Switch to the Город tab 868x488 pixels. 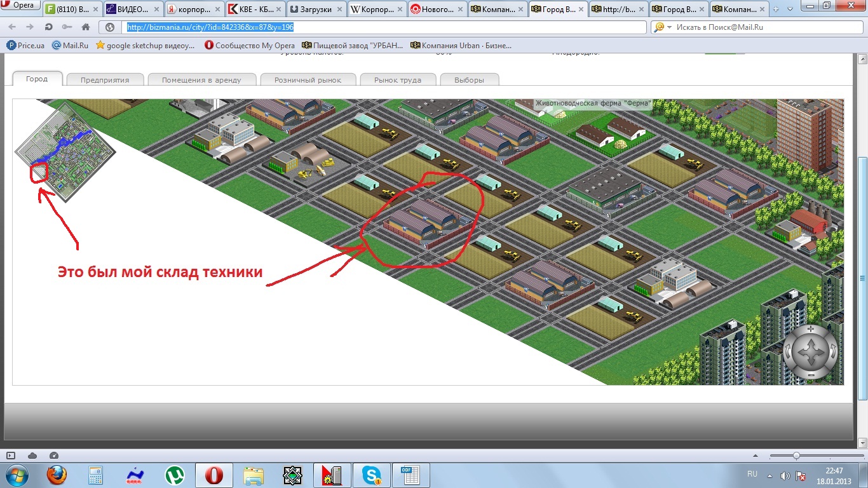tap(37, 79)
